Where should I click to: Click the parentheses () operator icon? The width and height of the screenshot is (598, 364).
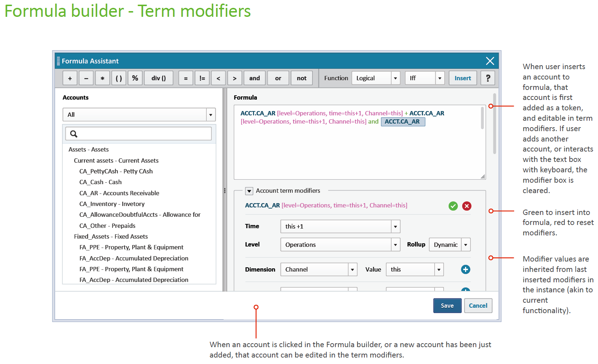(119, 78)
